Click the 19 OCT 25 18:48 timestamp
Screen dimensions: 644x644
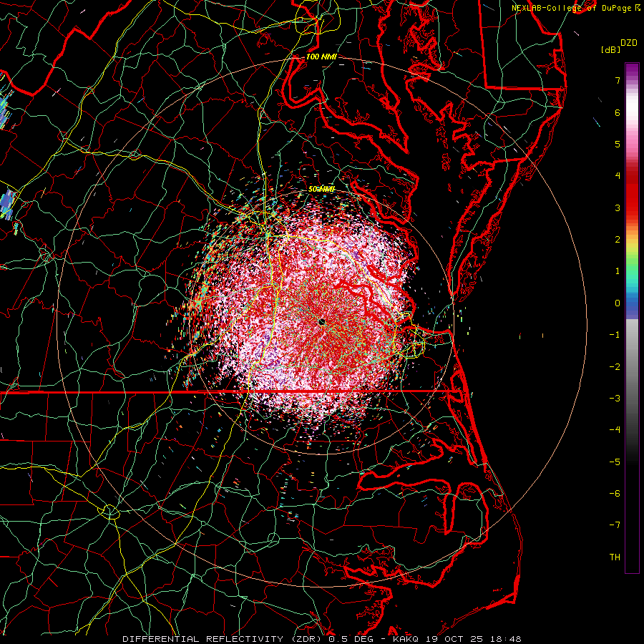(x=474, y=639)
